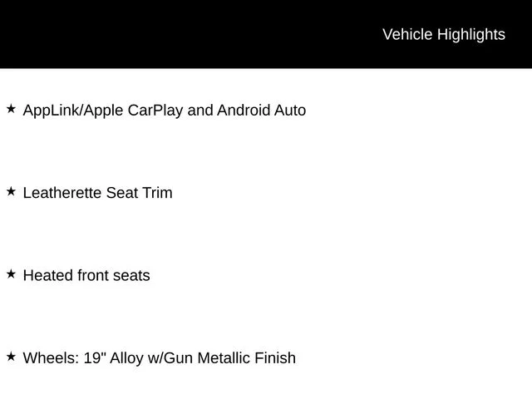Select the star icon next to Heated front seats

[x=11, y=273]
